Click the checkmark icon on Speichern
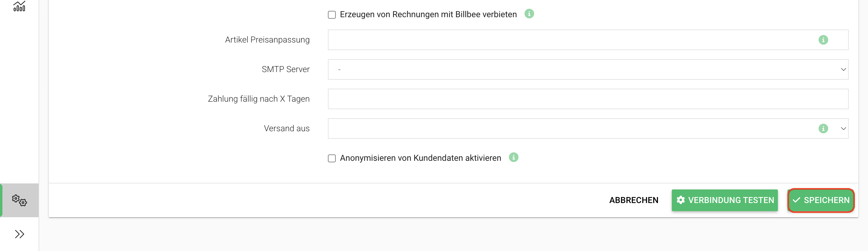This screenshot has height=251, width=868. tap(796, 200)
